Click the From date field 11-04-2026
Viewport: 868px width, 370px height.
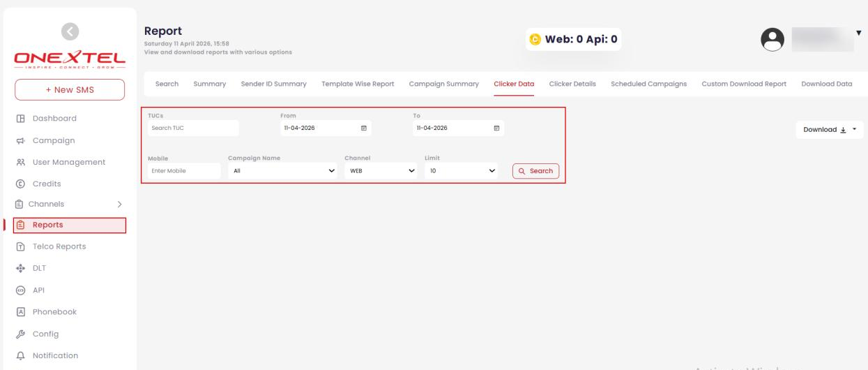(x=325, y=128)
